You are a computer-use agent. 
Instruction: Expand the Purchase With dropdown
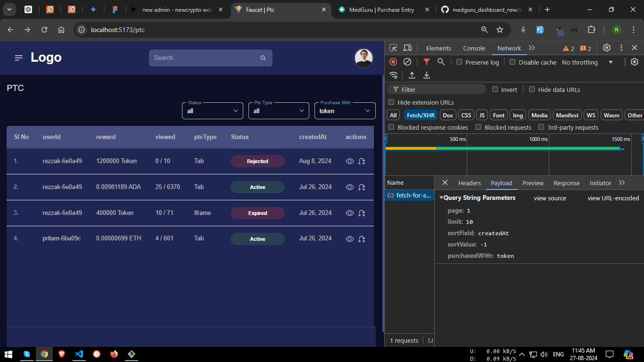(x=345, y=111)
